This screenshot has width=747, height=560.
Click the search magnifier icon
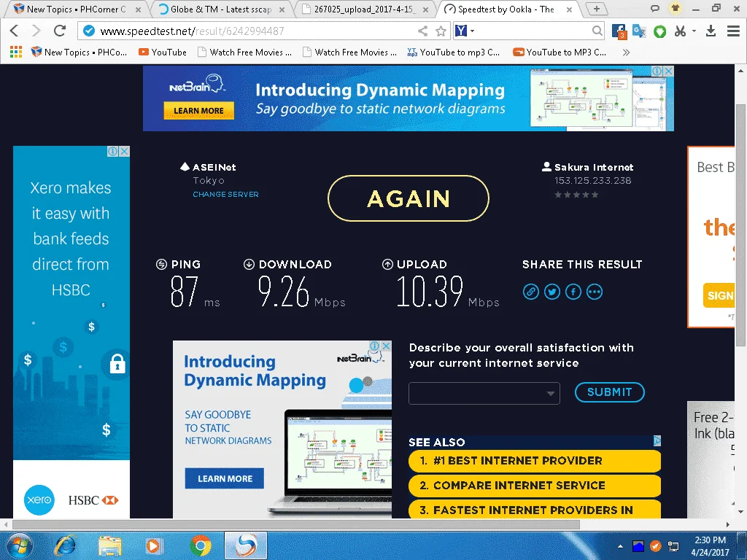(597, 31)
